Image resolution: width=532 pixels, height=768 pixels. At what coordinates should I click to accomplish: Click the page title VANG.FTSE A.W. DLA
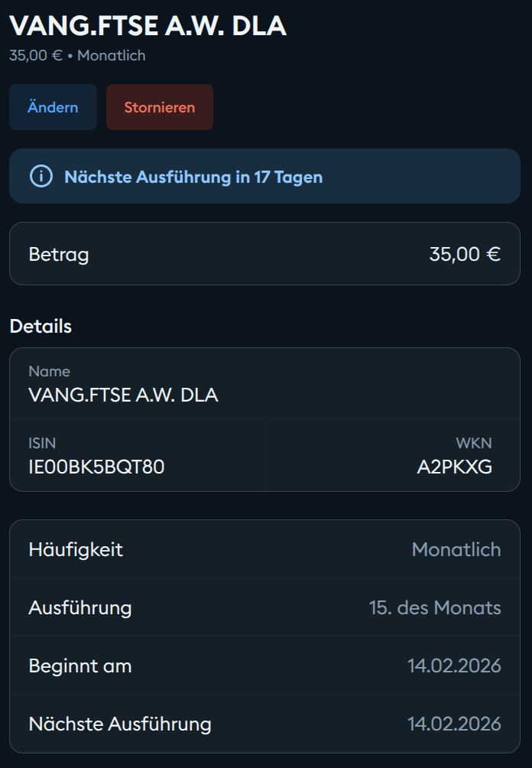click(x=148, y=26)
